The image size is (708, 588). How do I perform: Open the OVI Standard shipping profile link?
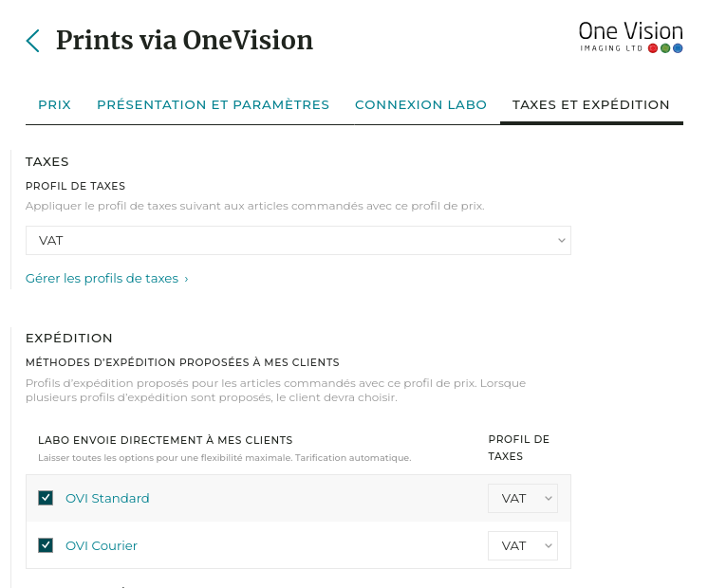click(107, 498)
